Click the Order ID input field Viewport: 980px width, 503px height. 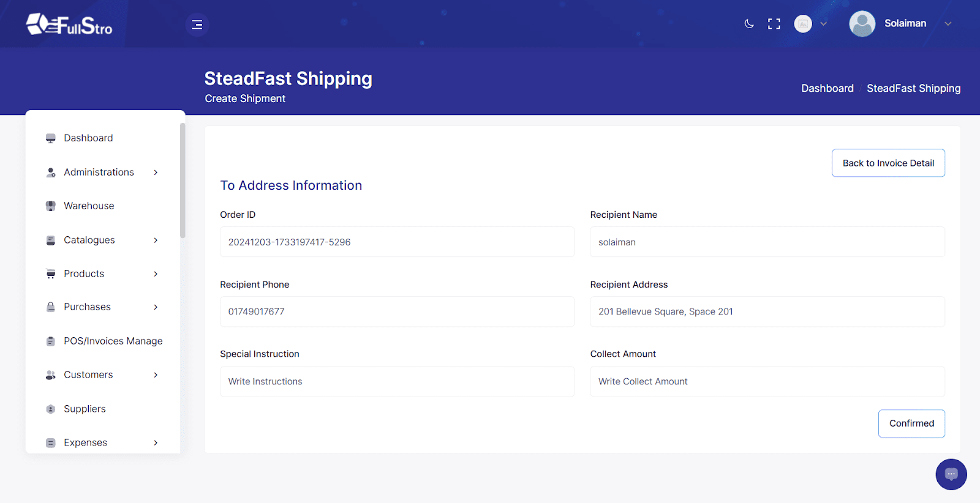[397, 242]
